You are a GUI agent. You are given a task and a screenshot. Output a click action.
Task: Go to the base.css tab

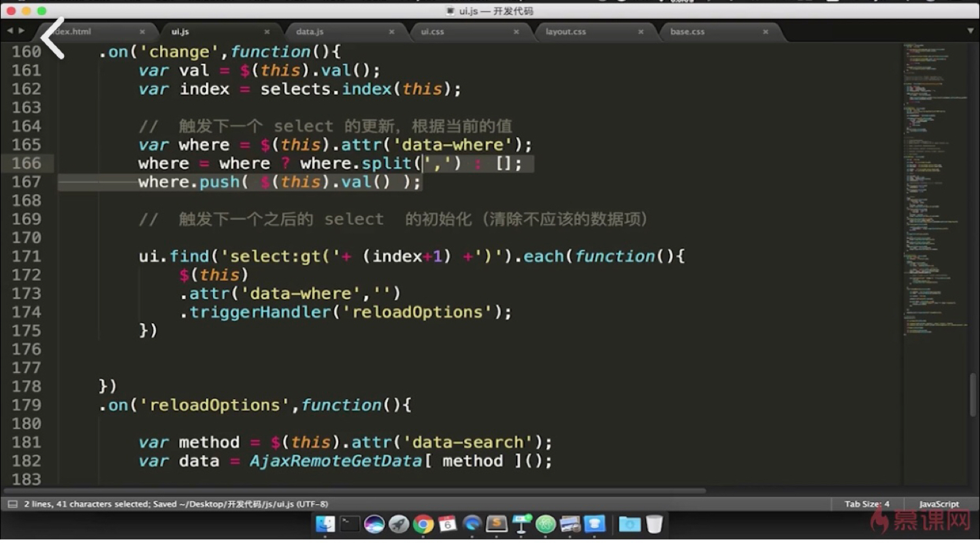pos(687,31)
